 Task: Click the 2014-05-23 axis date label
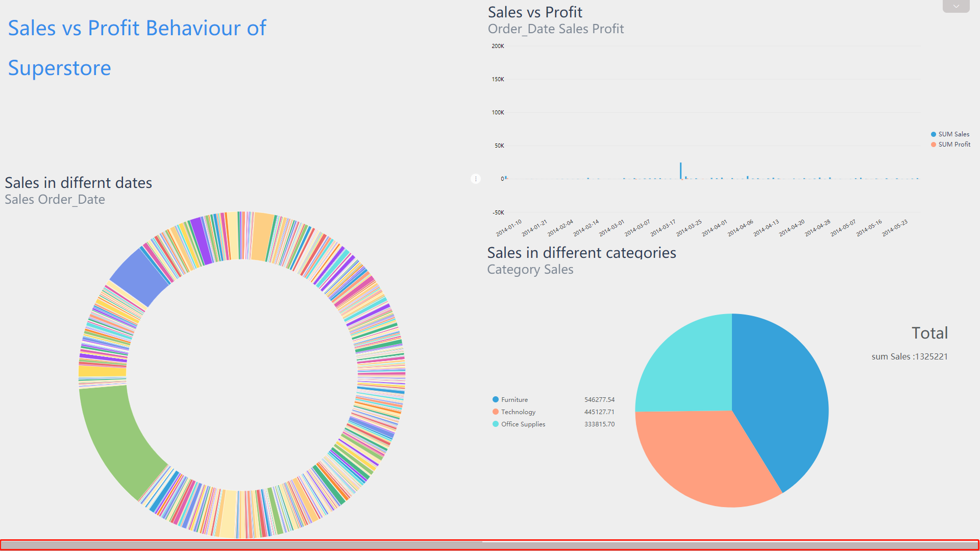895,228
